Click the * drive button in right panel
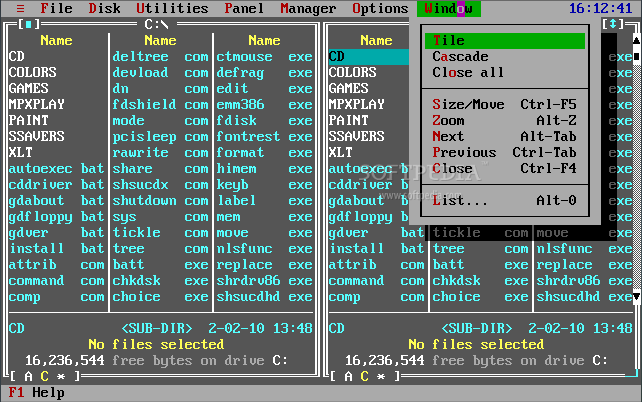 coord(380,376)
